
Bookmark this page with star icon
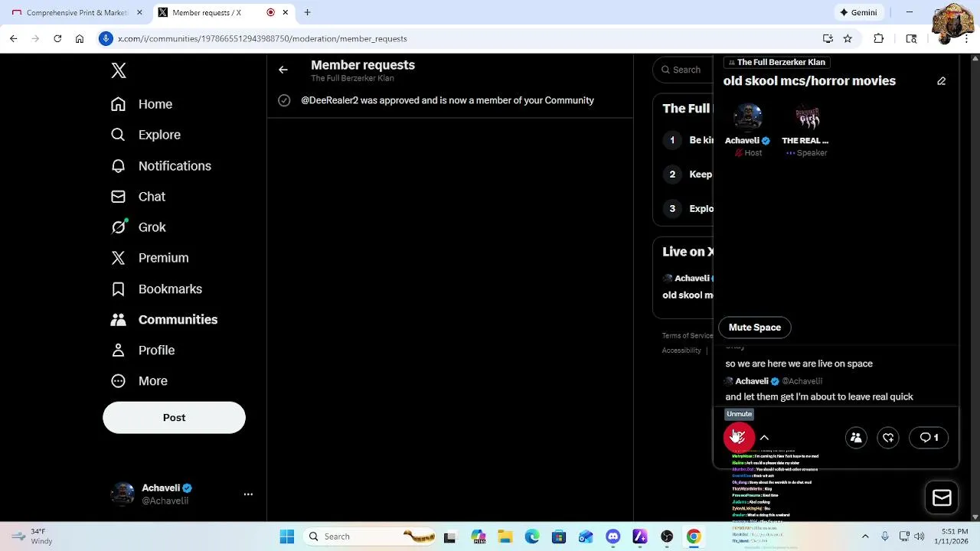click(x=848, y=38)
